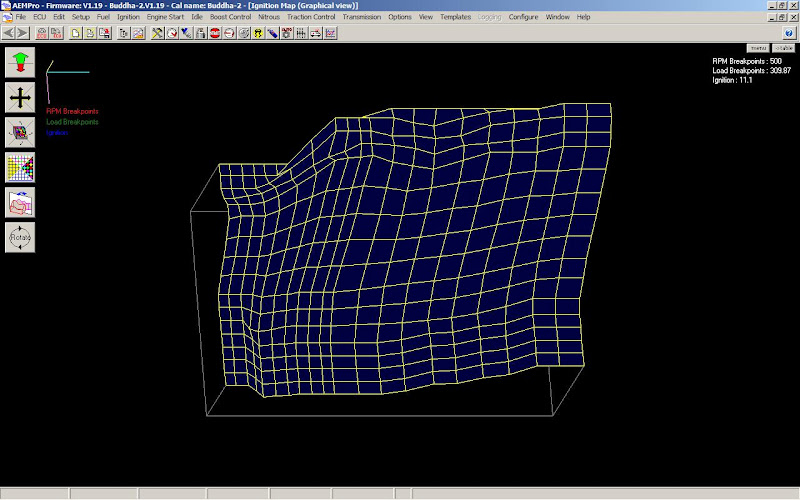Open the Ignition menu
The height and width of the screenshot is (500, 800).
coord(128,17)
